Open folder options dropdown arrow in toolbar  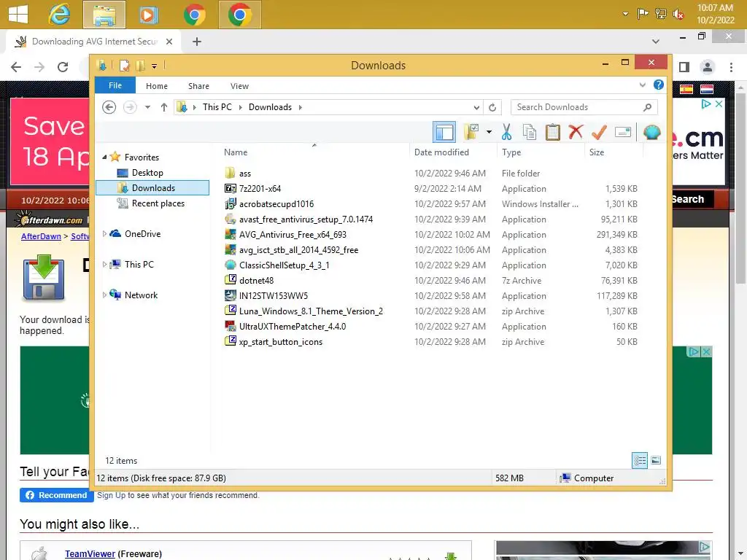(489, 132)
